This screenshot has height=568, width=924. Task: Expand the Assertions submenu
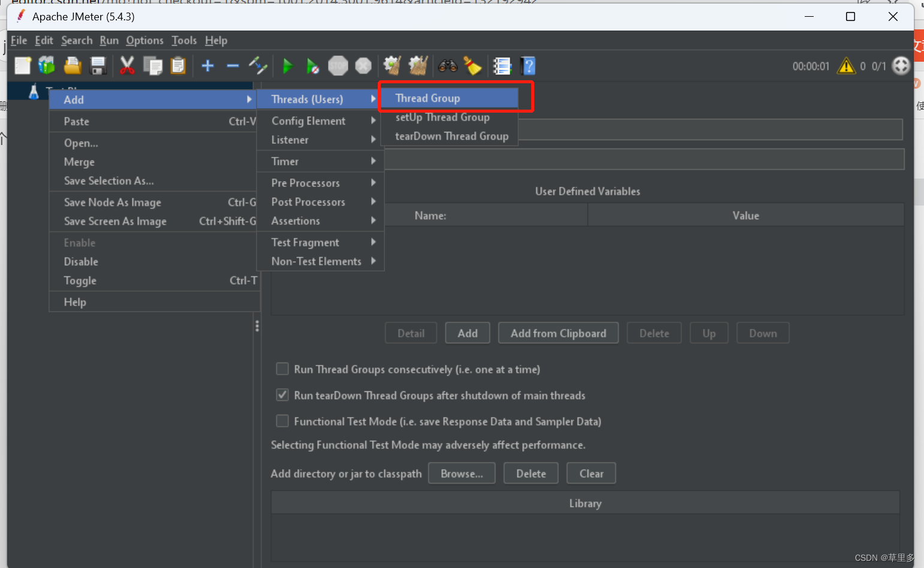(x=320, y=220)
